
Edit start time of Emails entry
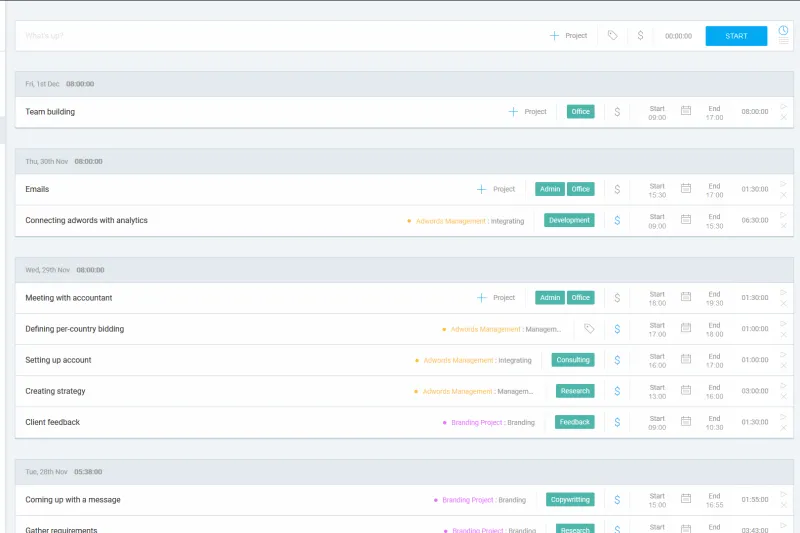[657, 189]
